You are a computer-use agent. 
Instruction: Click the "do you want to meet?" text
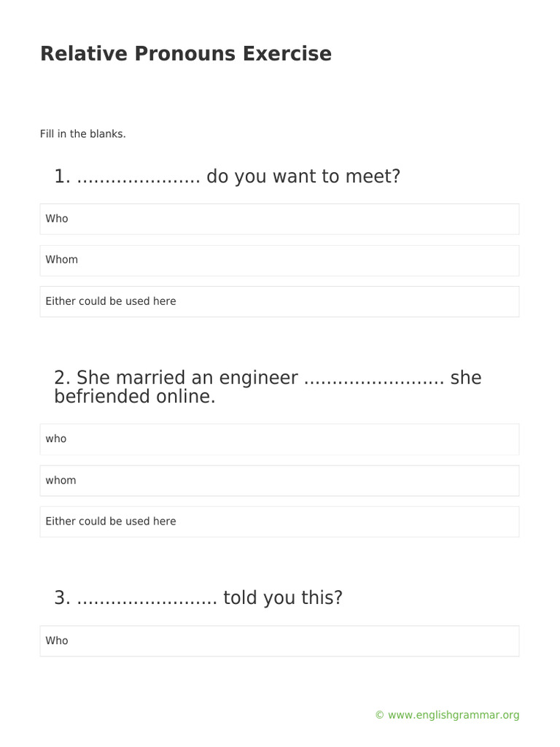pos(303,177)
